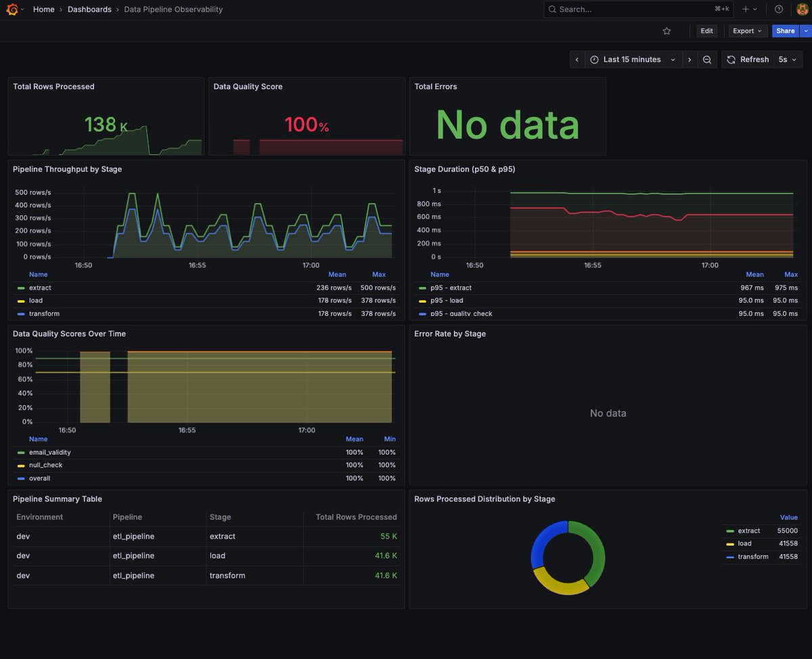The height and width of the screenshot is (659, 812).
Task: Click the Refresh dashboard button
Action: pos(748,60)
